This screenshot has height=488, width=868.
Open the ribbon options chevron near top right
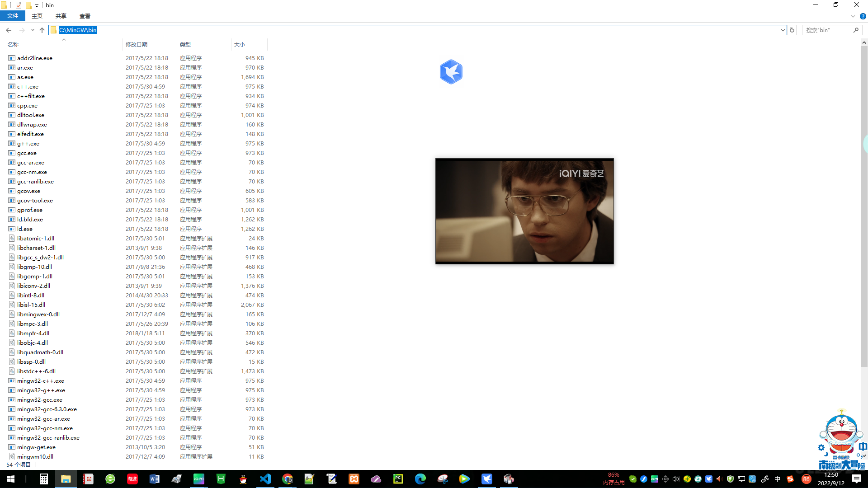(x=853, y=16)
